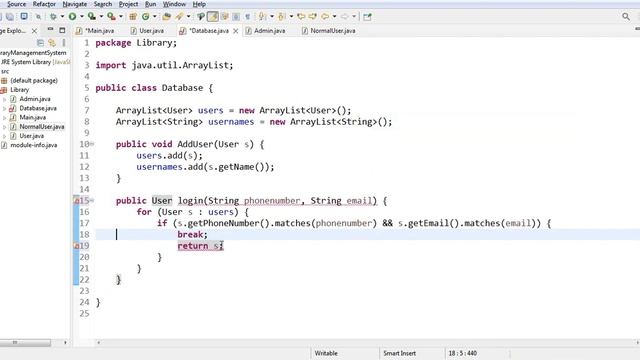Click the error marker on line 15
This screenshot has width=640, height=360.
click(76, 200)
